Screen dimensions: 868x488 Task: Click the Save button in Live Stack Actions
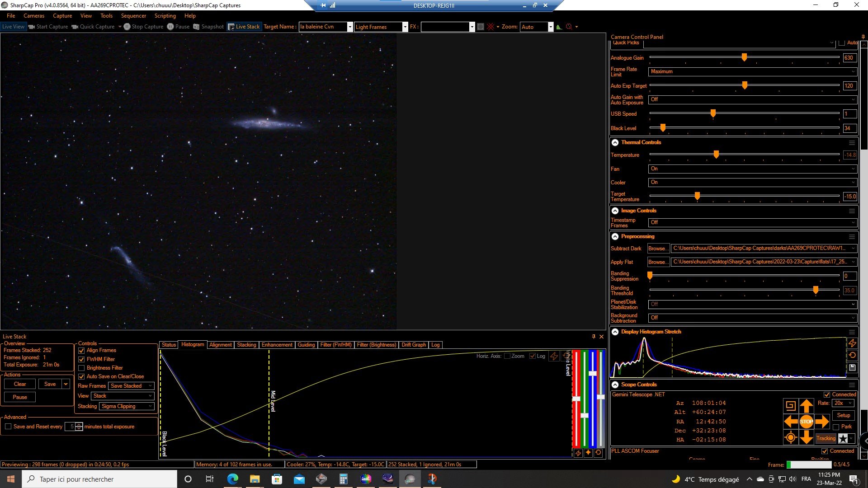pyautogui.click(x=50, y=384)
